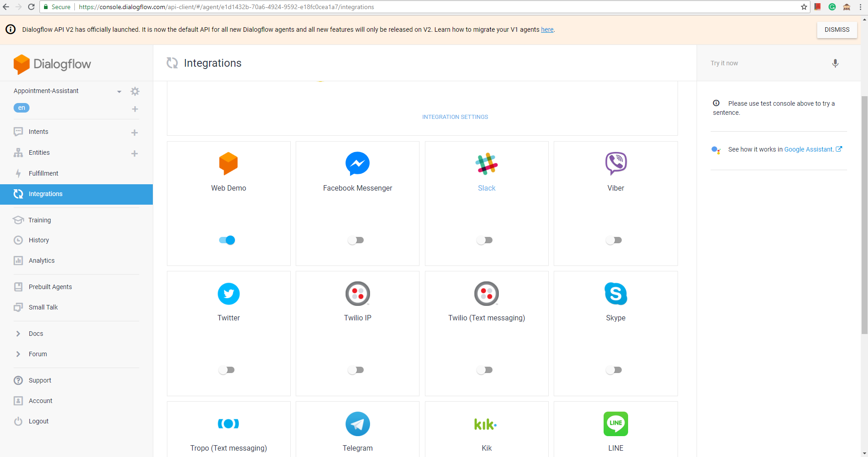Open the Google Assistant link
The width and height of the screenshot is (868, 457).
809,149
